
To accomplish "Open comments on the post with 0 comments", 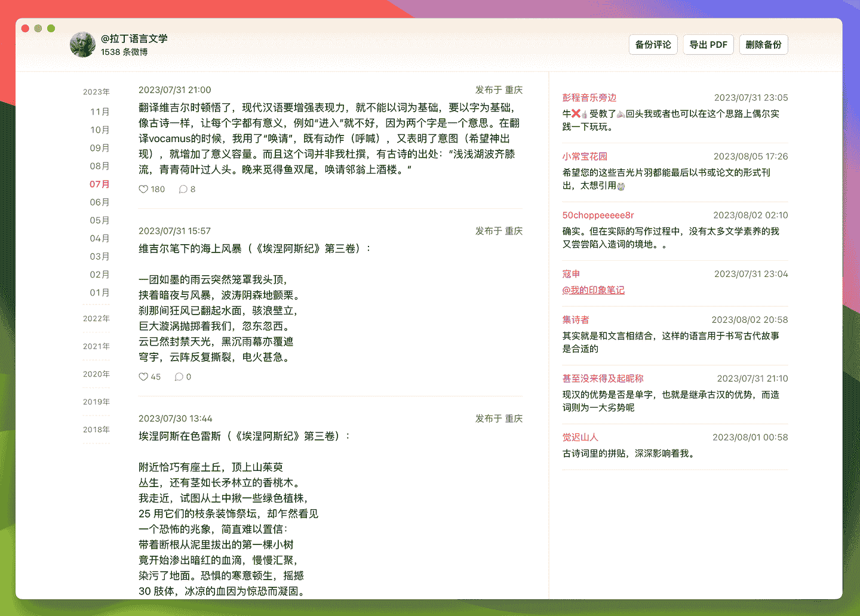I will point(179,377).
